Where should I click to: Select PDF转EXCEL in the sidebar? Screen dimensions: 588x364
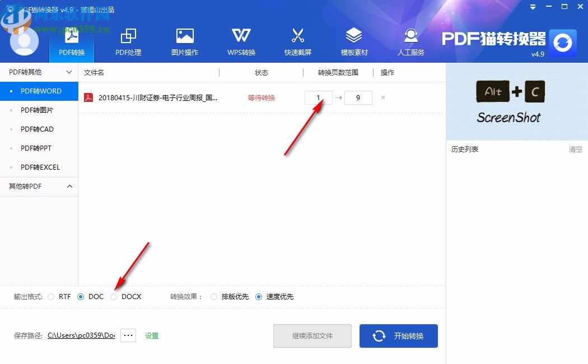tap(39, 167)
